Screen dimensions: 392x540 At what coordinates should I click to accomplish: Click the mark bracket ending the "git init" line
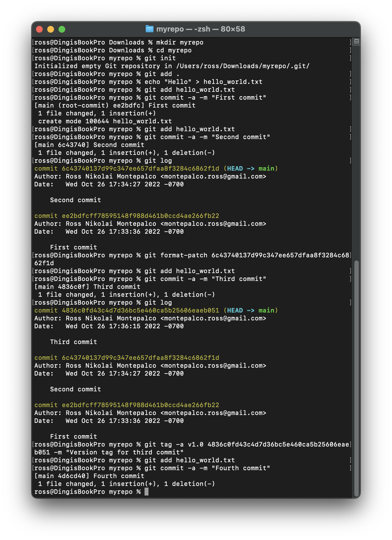(350, 58)
